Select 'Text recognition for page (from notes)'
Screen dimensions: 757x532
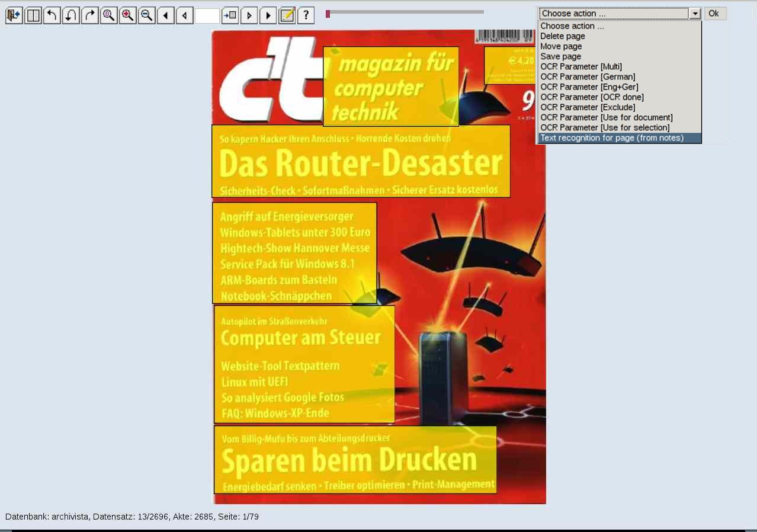(x=620, y=138)
